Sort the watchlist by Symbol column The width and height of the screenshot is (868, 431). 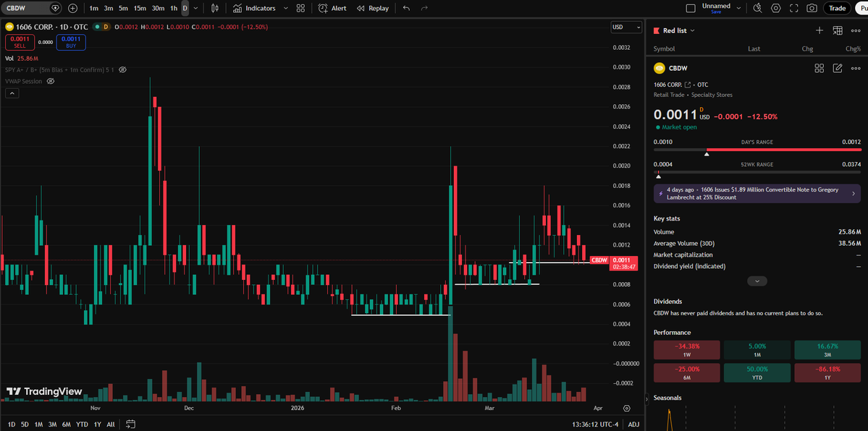tap(665, 48)
